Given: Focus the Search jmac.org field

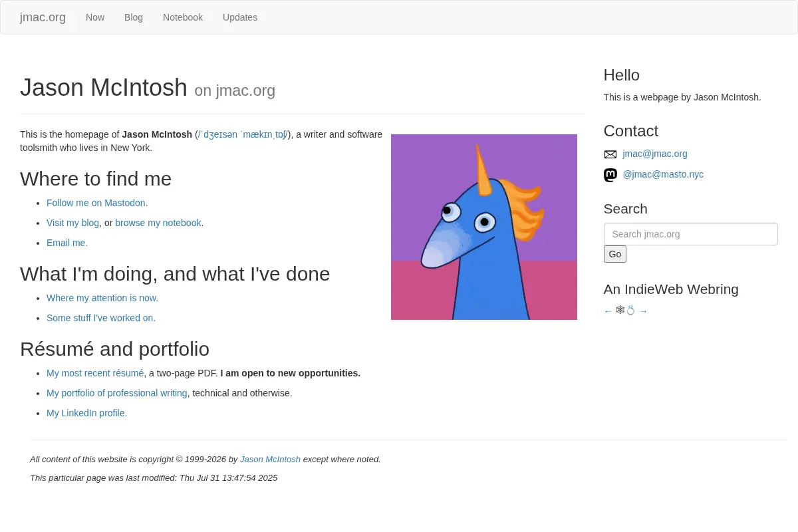Looking at the screenshot, I should click(690, 234).
